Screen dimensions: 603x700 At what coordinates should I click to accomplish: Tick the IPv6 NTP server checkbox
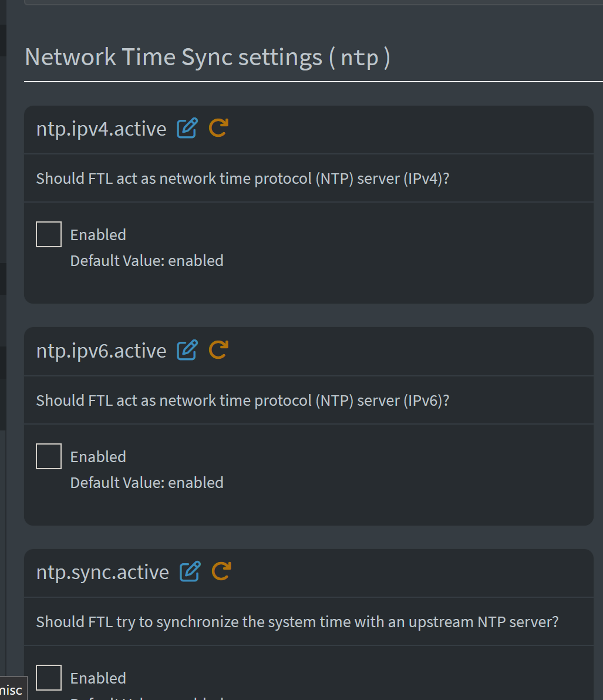pos(49,456)
